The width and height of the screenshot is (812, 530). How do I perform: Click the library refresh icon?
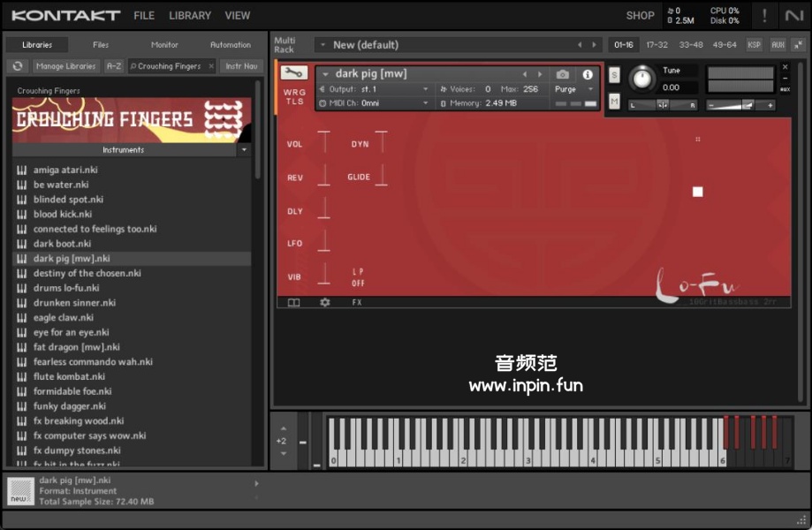point(18,66)
